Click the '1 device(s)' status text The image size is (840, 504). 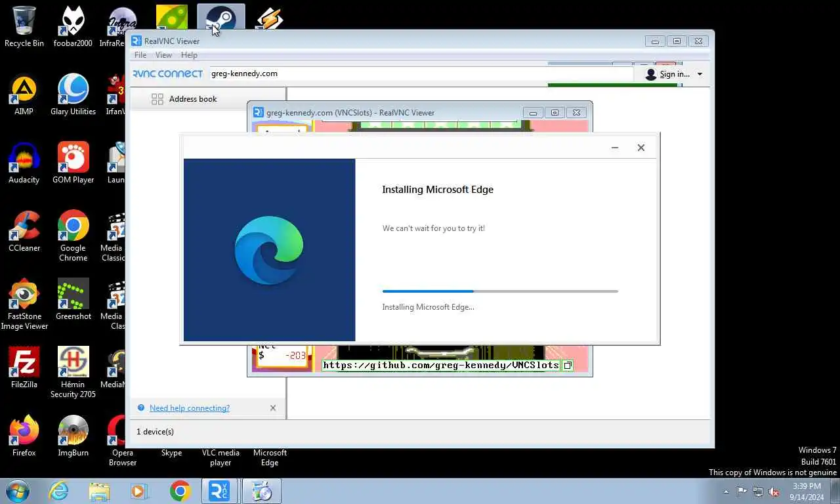tap(155, 432)
